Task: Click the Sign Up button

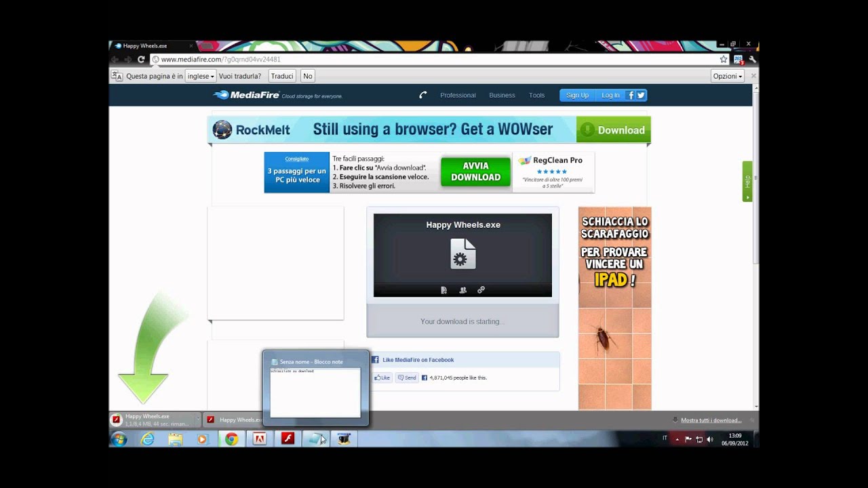Action: pyautogui.click(x=577, y=95)
